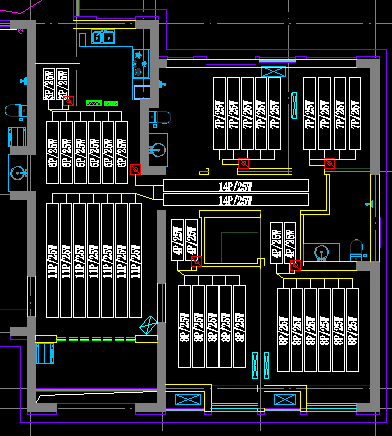Select the leftmost 3P/25T radiator
The height and width of the screenshot is (436, 392).
pos(49,84)
